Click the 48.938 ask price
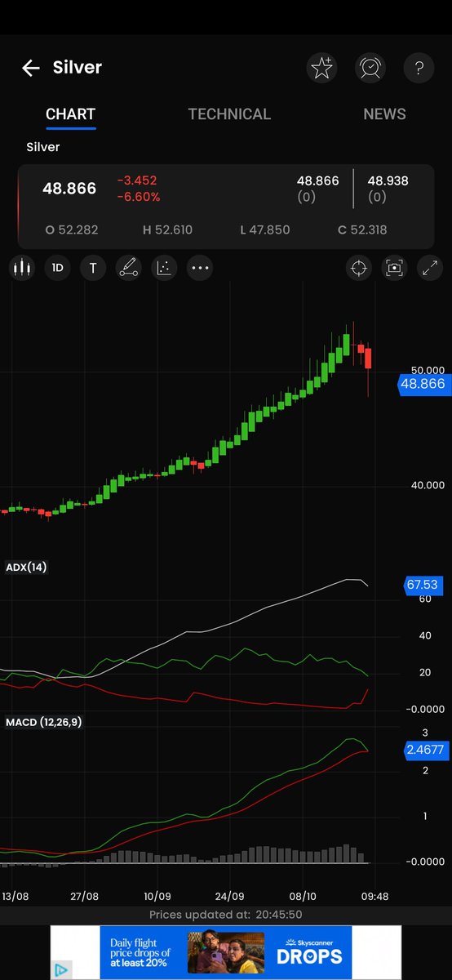 coord(388,180)
